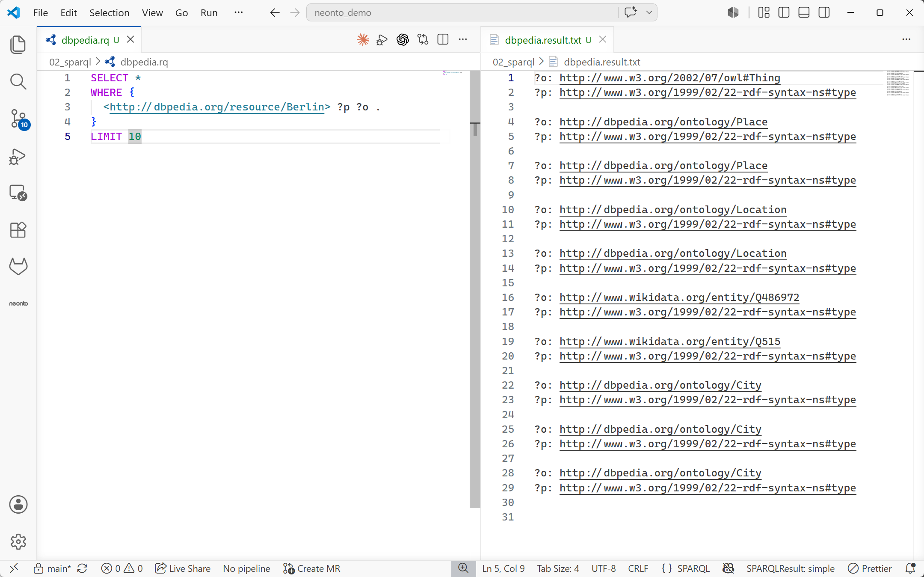Screen dimensions: 924x577
Task: Open the Explorer view in activity bar
Action: tap(18, 45)
